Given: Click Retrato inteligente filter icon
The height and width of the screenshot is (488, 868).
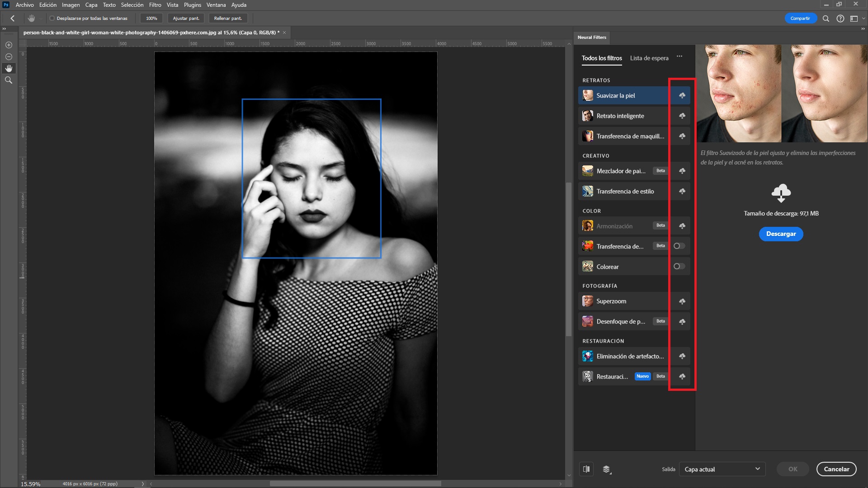Looking at the screenshot, I should 588,116.
